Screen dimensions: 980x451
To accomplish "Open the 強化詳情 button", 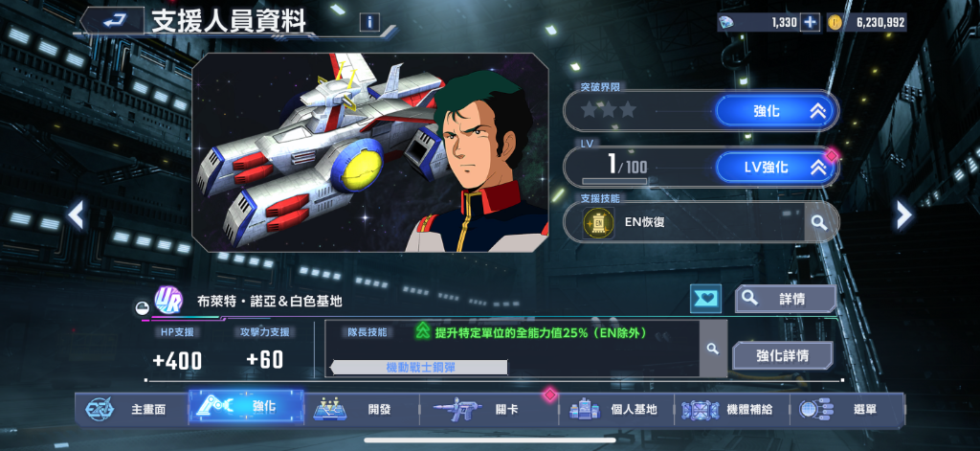I will click(x=783, y=355).
